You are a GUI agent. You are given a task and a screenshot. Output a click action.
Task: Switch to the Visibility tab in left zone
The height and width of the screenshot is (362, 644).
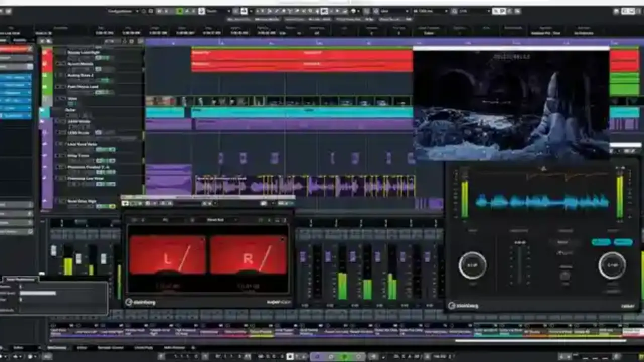[x=20, y=40]
